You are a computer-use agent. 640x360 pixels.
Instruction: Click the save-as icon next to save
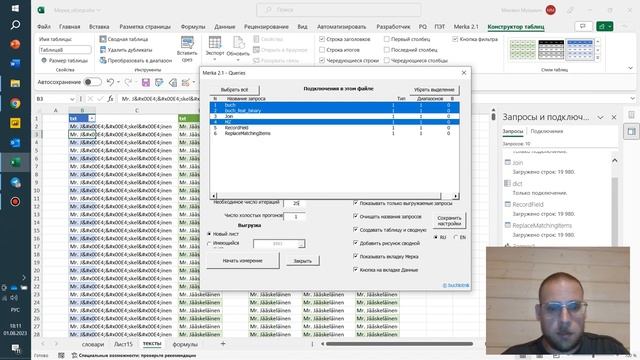tap(159, 82)
